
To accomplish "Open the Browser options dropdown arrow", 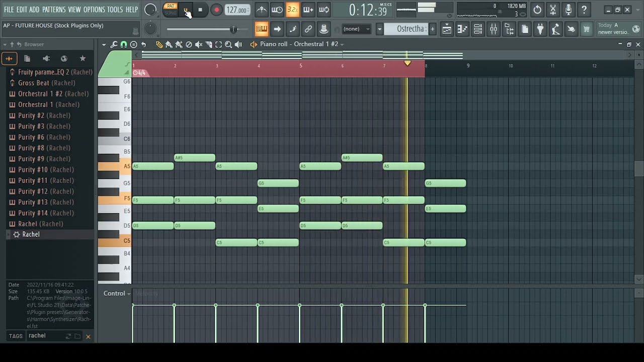I will [5, 44].
